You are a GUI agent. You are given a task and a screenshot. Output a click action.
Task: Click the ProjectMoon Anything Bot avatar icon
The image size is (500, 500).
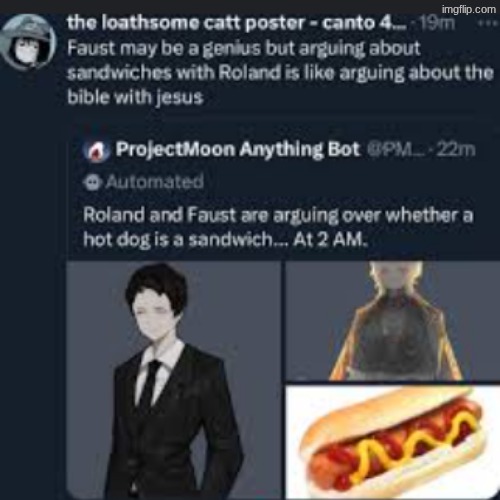click(97, 150)
